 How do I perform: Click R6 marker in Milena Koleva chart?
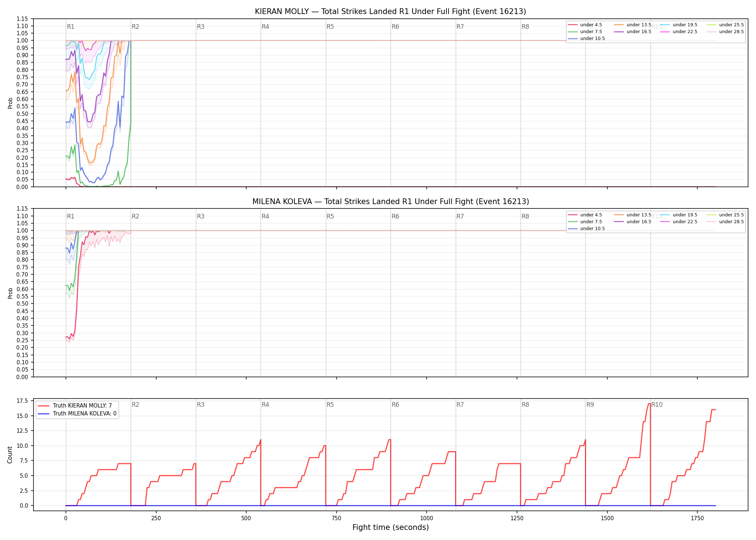[395, 216]
